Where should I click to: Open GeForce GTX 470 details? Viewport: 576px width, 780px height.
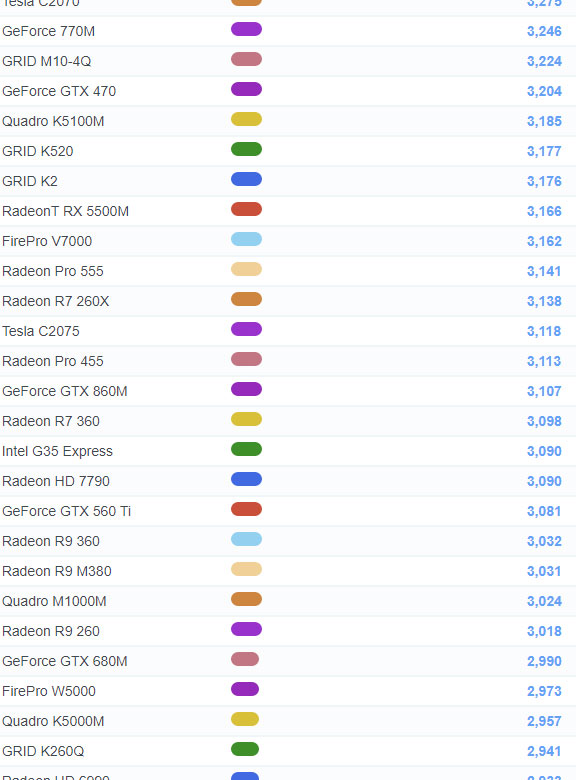click(x=59, y=92)
